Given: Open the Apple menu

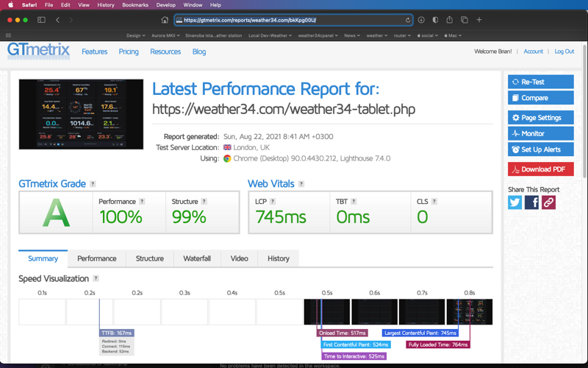Looking at the screenshot, I should (10, 5).
